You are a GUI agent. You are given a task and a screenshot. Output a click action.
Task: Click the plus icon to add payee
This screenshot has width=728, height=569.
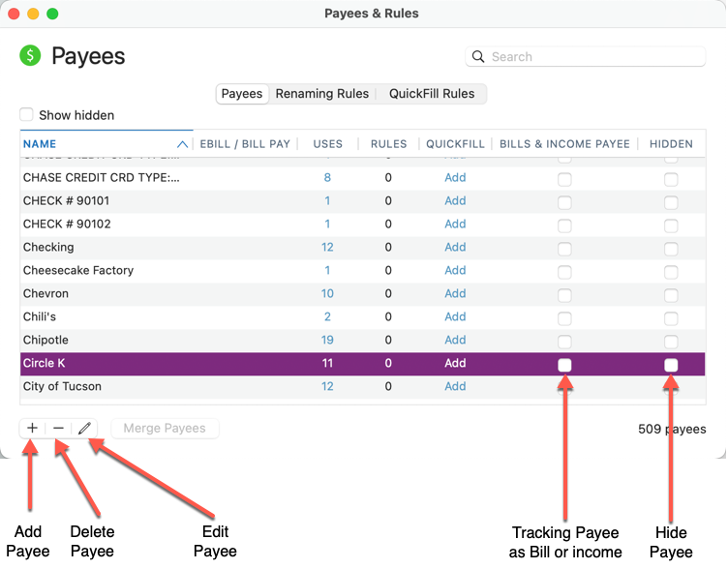(32, 428)
